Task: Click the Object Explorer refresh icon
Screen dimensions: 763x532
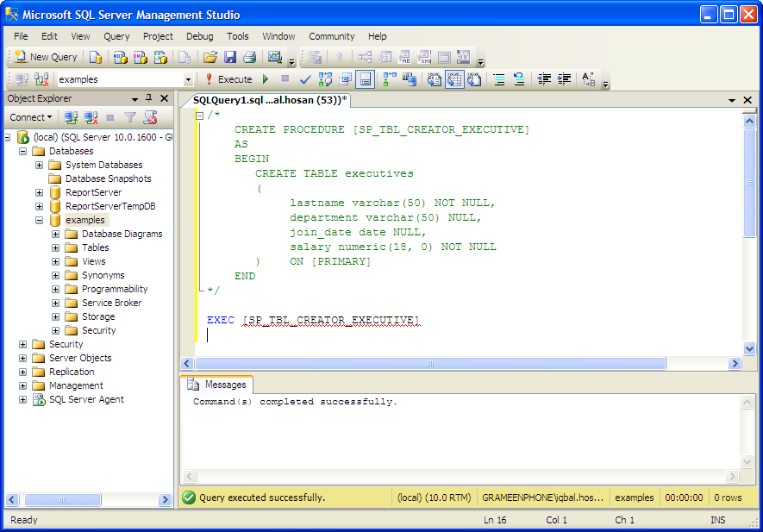Action: [150, 117]
